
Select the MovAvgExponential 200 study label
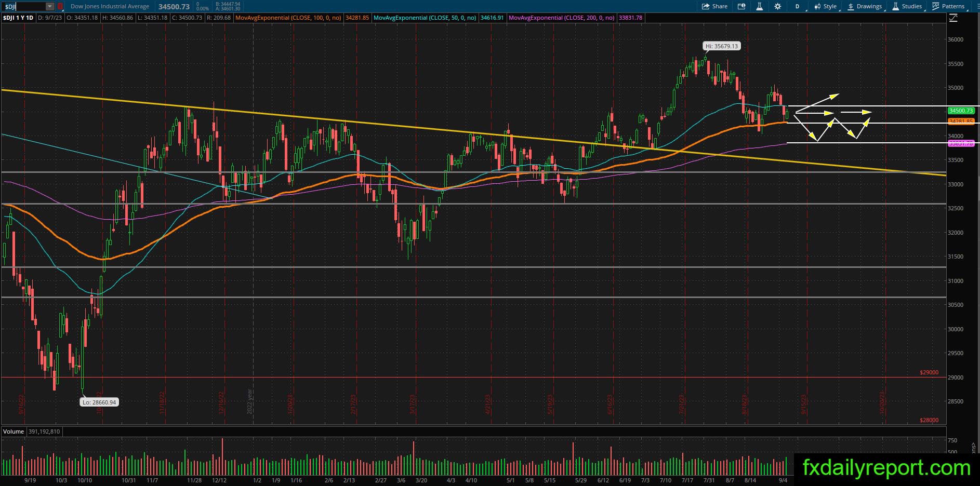pyautogui.click(x=562, y=18)
